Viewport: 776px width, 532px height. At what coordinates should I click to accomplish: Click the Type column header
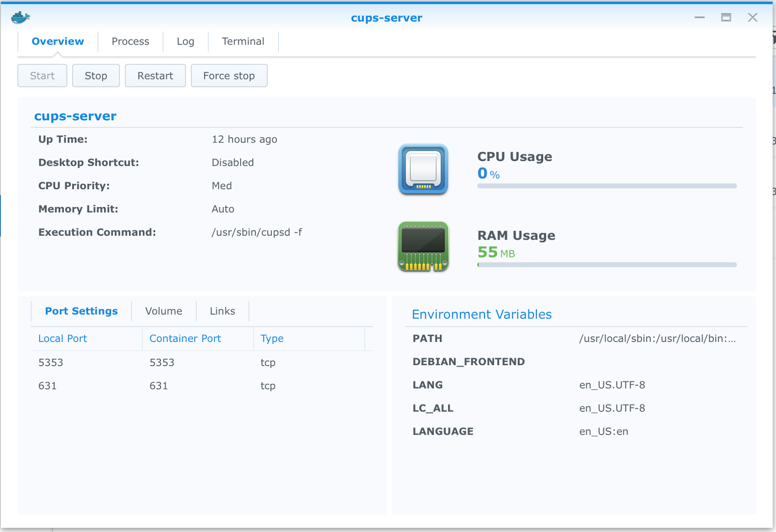pos(272,339)
